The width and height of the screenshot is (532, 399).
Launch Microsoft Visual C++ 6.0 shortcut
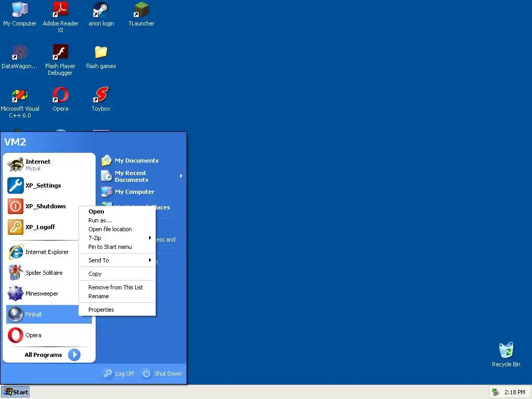click(20, 102)
